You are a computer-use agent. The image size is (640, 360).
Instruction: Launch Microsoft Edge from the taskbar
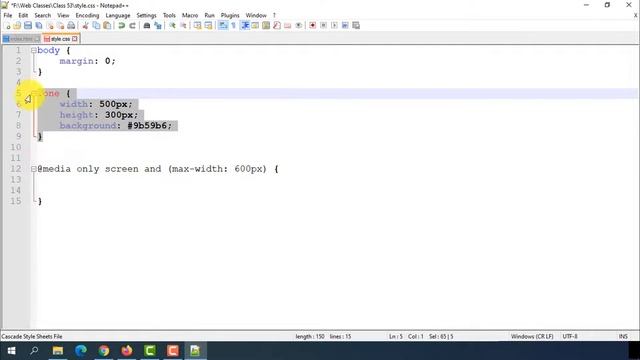[81, 351]
